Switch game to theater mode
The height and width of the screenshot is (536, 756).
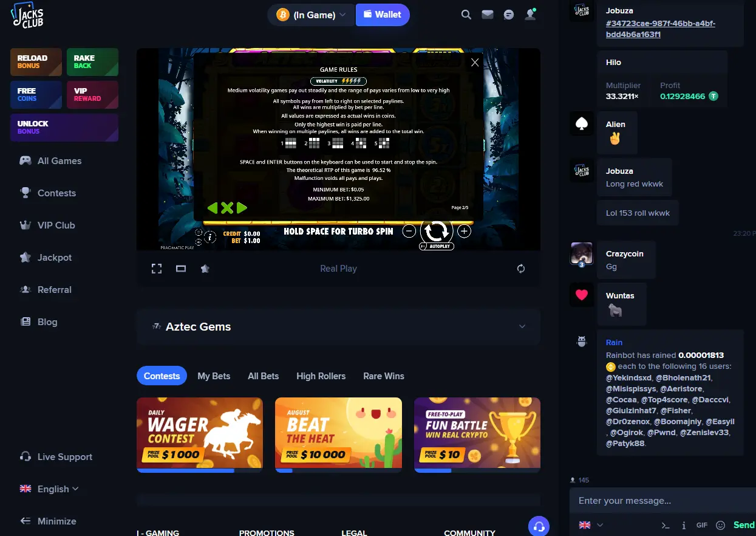coord(181,269)
